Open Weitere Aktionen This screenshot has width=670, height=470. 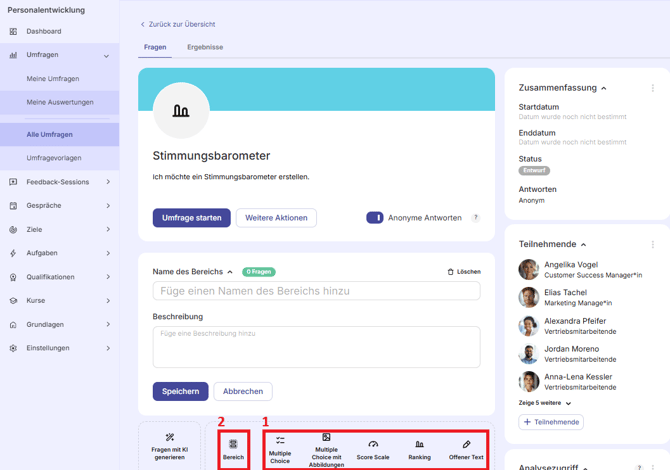(x=276, y=218)
